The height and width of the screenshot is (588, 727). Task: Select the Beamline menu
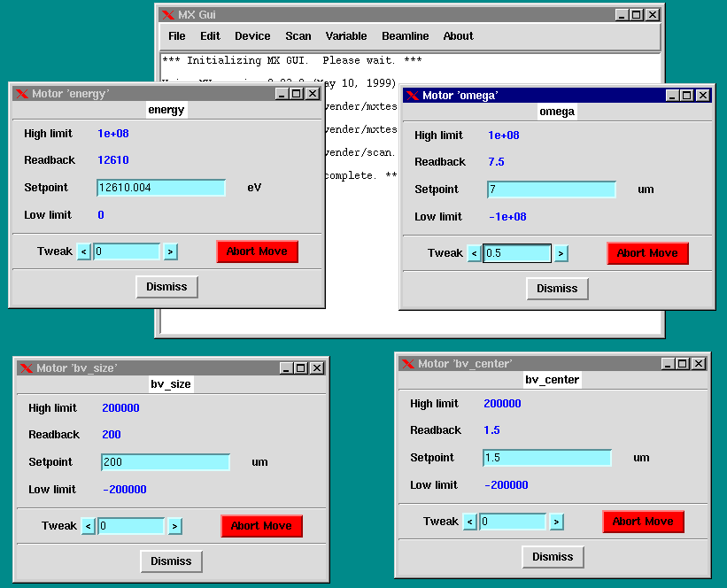pyautogui.click(x=406, y=36)
